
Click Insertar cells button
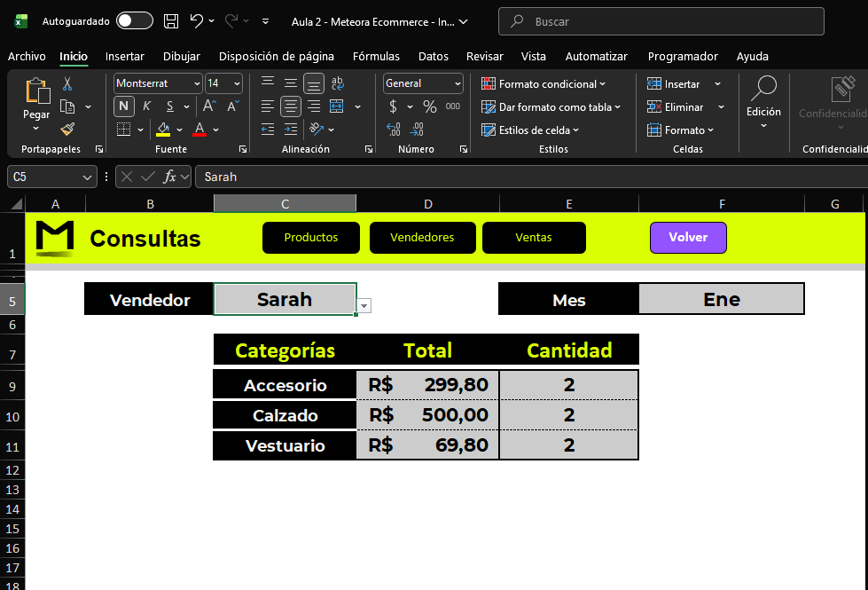click(674, 83)
